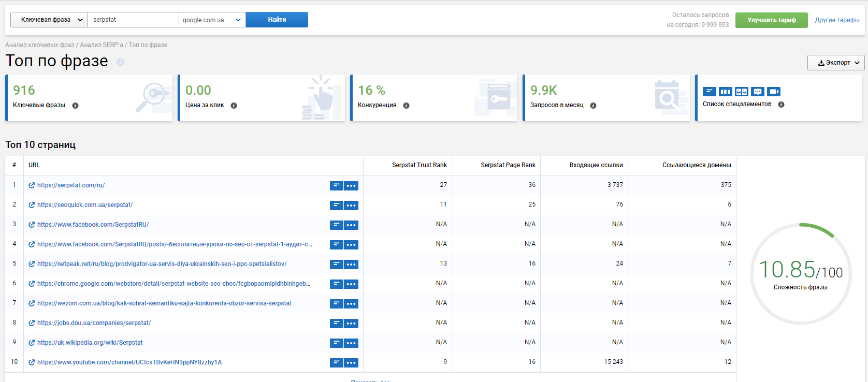The image size is (868, 382).
Task: Open external link icon for uk.wikipedia.org row
Action: (x=32, y=343)
